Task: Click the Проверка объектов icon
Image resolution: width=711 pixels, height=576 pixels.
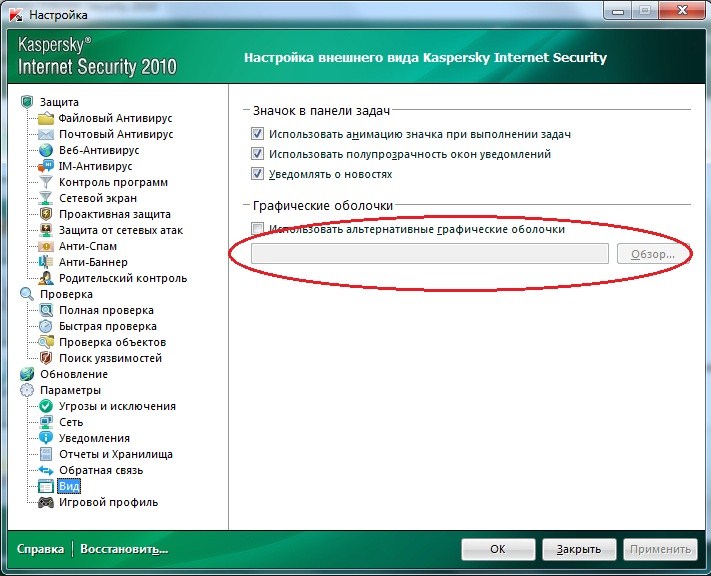Action: pyautogui.click(x=46, y=342)
